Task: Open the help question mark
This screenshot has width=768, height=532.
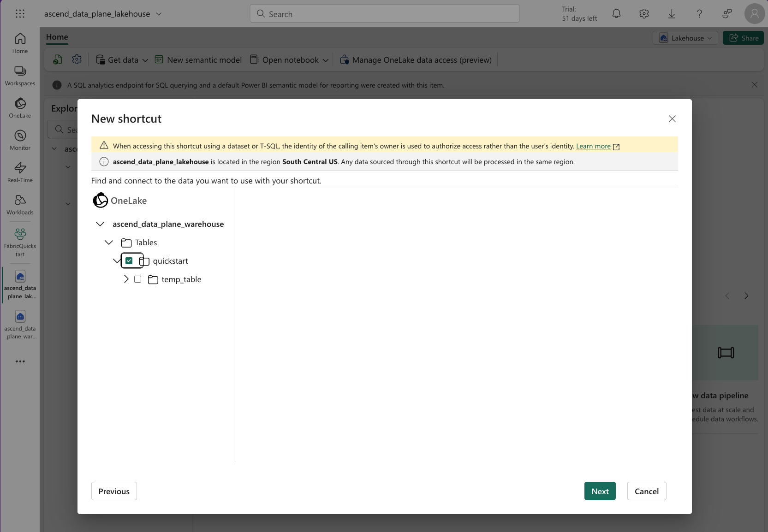Action: tap(699, 14)
